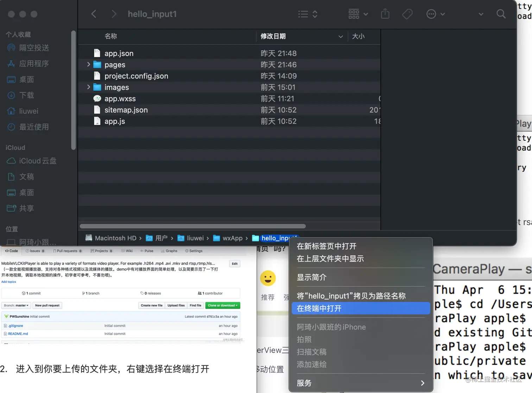
Task: Expand the pages folder
Action: click(89, 65)
